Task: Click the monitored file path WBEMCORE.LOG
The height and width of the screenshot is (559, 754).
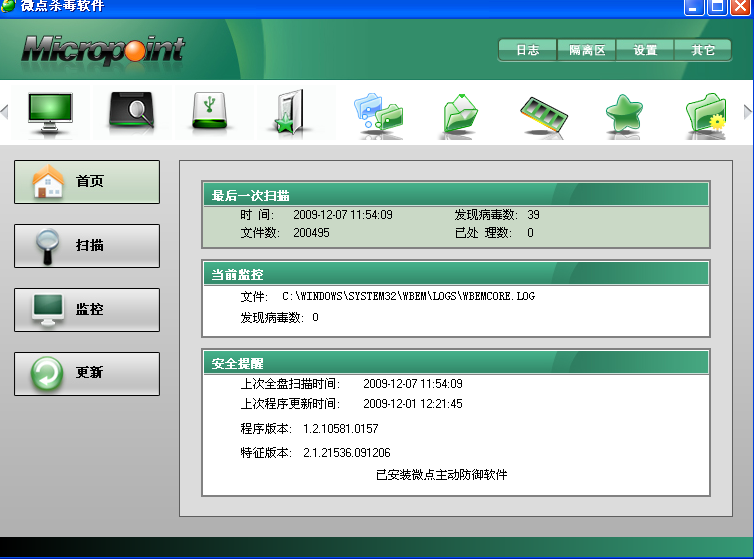Action: [408, 296]
